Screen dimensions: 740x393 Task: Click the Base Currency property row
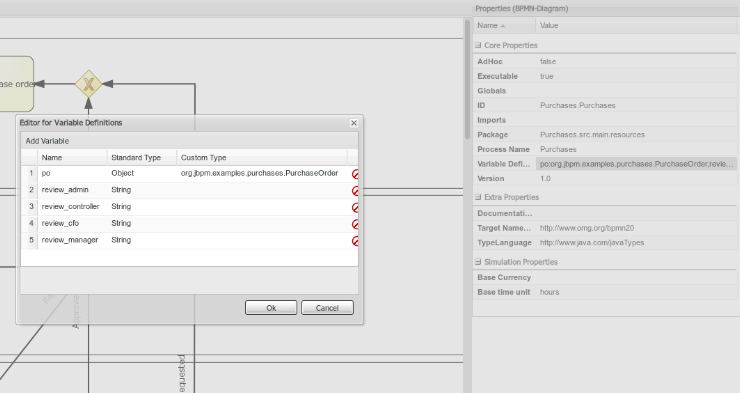pyautogui.click(x=605, y=277)
